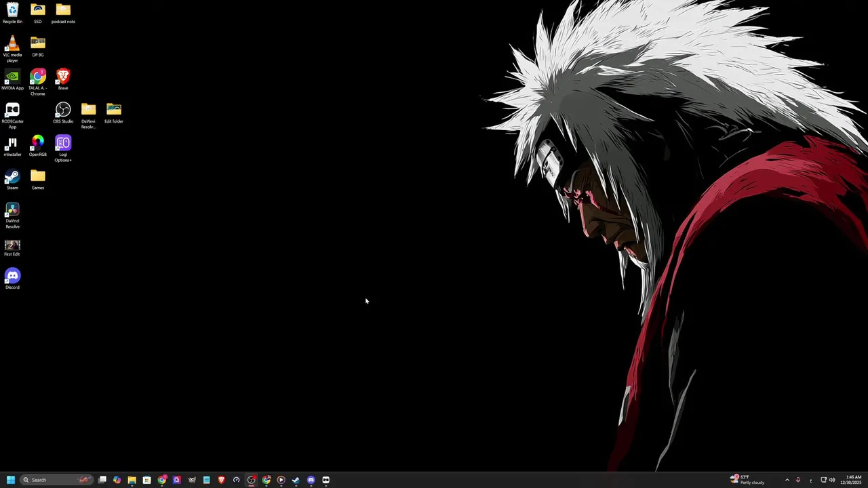Open Copilot from the taskbar
The image size is (868, 488).
point(117,480)
